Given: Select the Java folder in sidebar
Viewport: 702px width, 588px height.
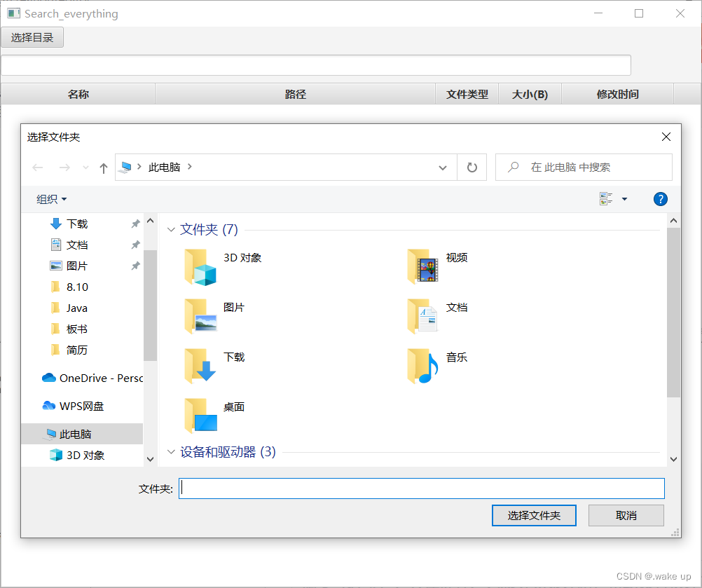Looking at the screenshot, I should (x=76, y=307).
